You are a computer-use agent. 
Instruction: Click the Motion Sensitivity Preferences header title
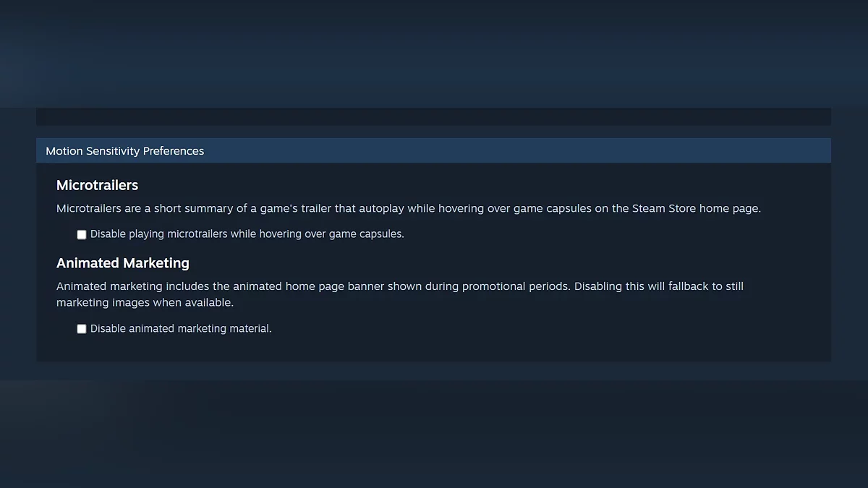[x=124, y=151]
